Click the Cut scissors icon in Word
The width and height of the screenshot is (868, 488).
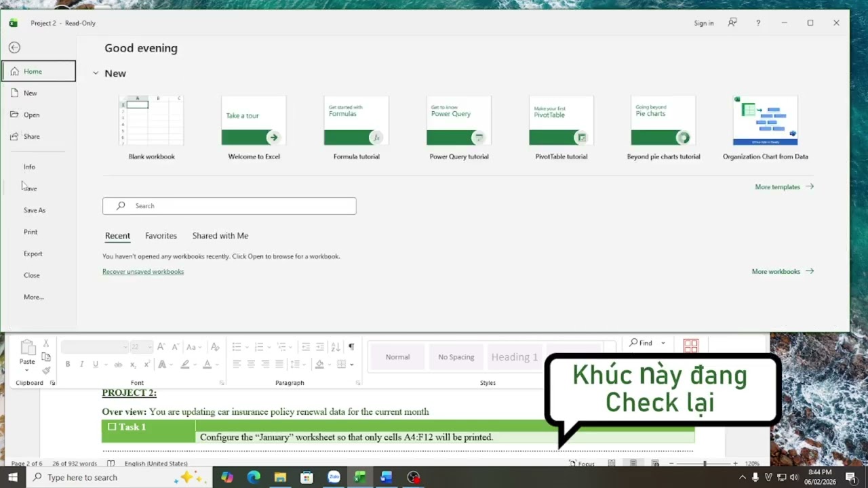[46, 344]
